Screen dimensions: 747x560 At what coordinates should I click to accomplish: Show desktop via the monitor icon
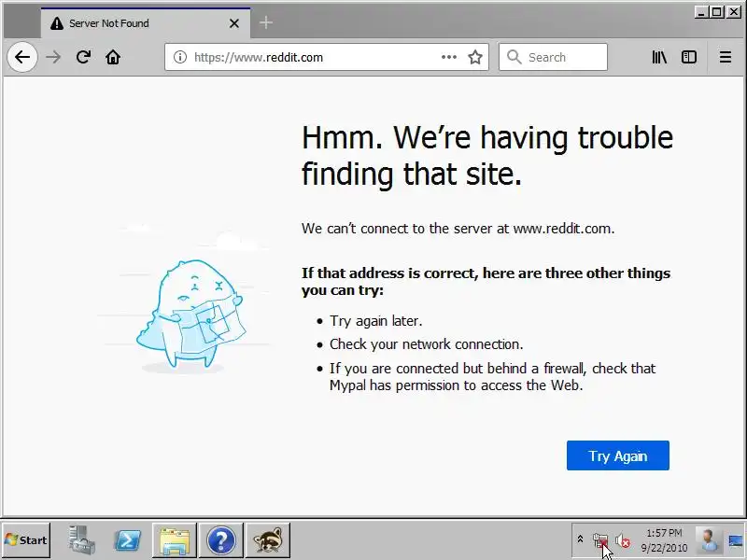coord(736,540)
